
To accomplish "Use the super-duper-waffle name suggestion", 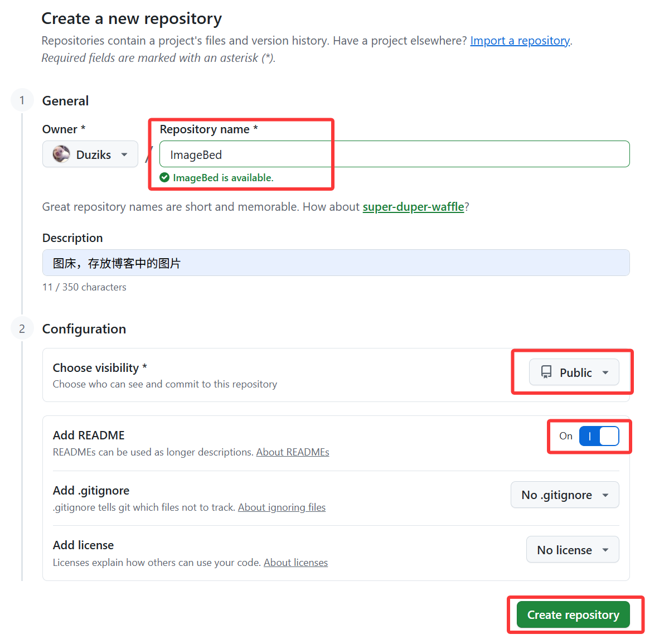I will tap(413, 207).
